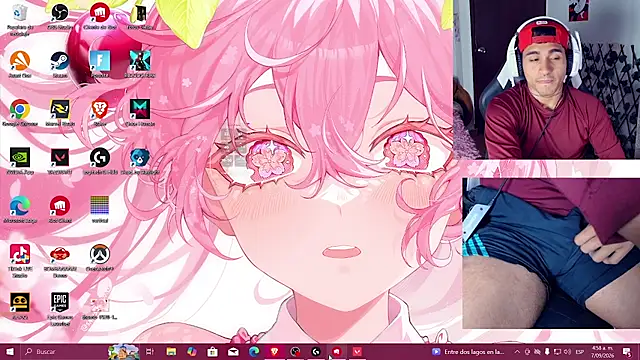The image size is (640, 360).
Task: Switch the ESP input language
Action: (x=580, y=351)
